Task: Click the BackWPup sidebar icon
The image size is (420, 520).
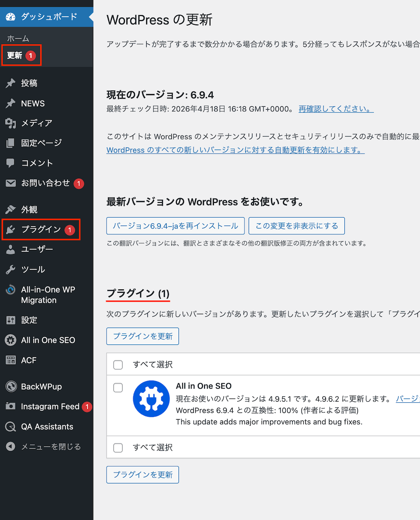Action: 10,386
